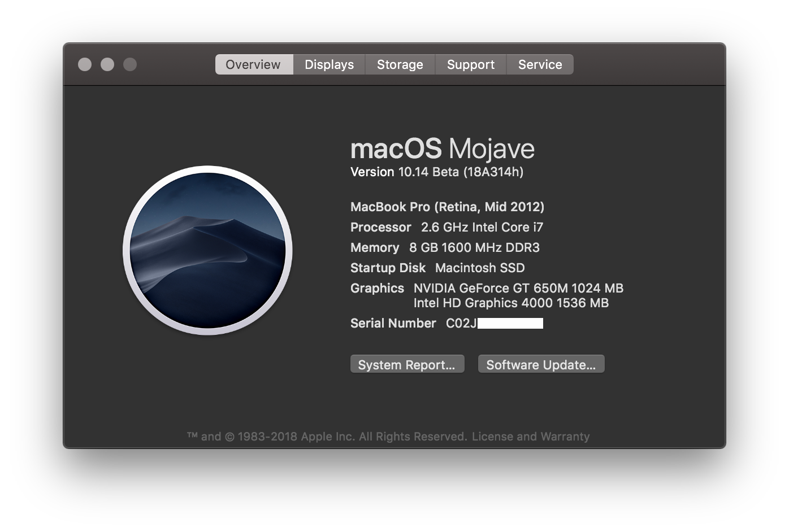This screenshot has width=789, height=532.
Task: Click the System Report... button
Action: click(407, 364)
